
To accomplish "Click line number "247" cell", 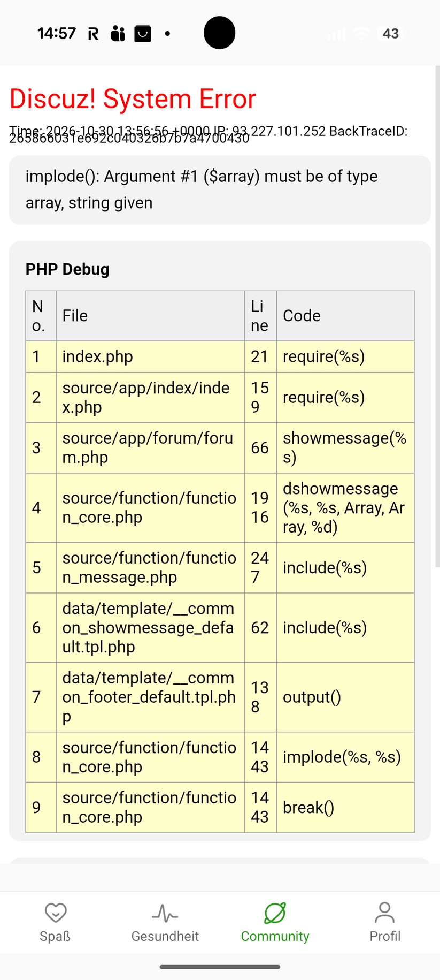I will pyautogui.click(x=260, y=567).
